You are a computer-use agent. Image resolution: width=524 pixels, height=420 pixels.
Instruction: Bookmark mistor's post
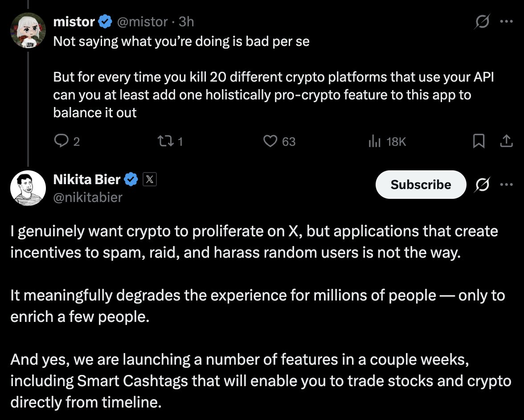[x=478, y=141]
